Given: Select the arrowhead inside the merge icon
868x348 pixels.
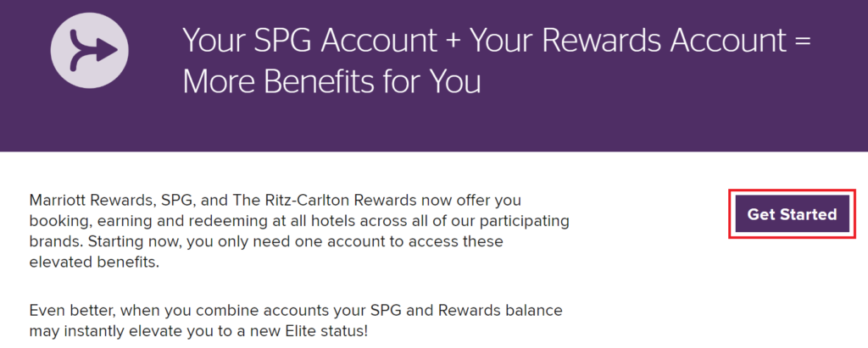Looking at the screenshot, I should (108, 50).
